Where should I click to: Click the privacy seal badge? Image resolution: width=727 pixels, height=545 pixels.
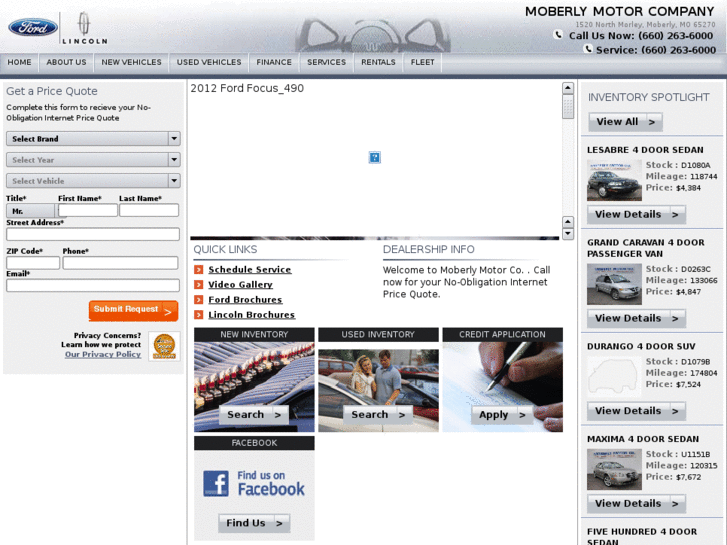coord(164,346)
